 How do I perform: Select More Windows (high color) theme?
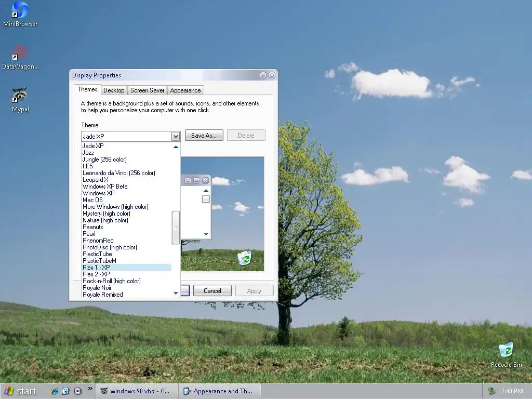[127, 207]
